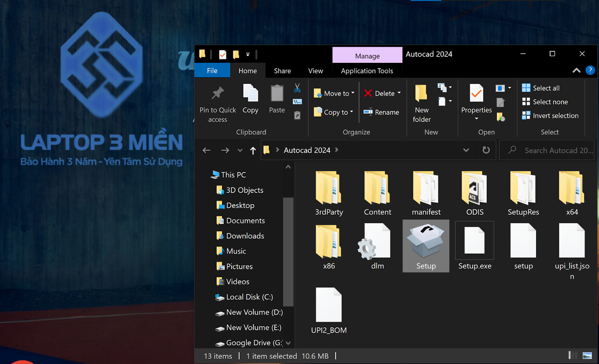Select the x64 folder
The width and height of the screenshot is (599, 364).
(x=572, y=193)
